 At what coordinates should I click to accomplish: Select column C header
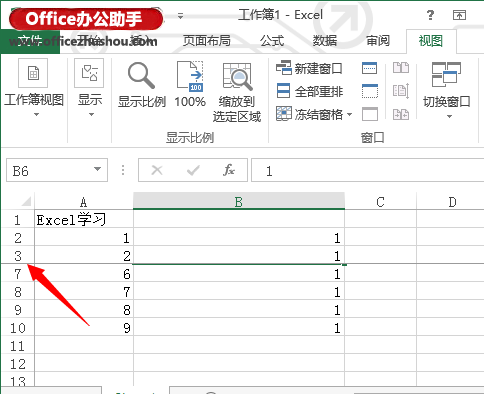pyautogui.click(x=380, y=201)
